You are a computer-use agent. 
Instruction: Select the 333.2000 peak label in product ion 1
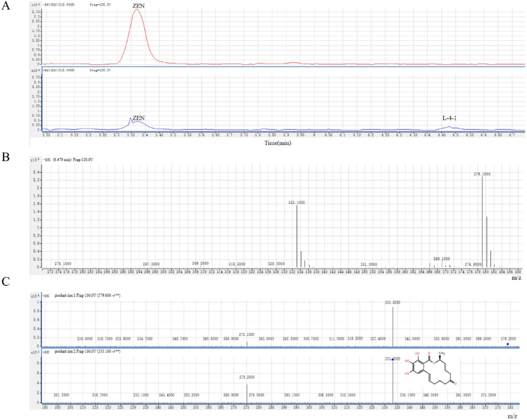click(392, 303)
